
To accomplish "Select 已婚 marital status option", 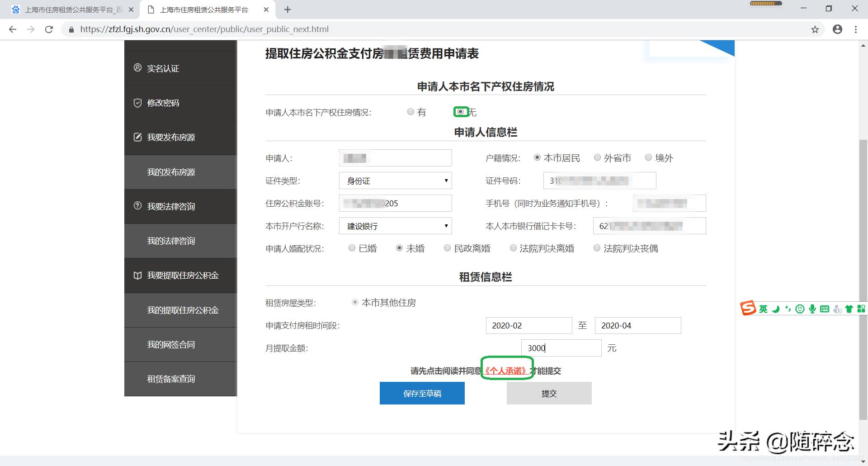I will click(x=352, y=248).
